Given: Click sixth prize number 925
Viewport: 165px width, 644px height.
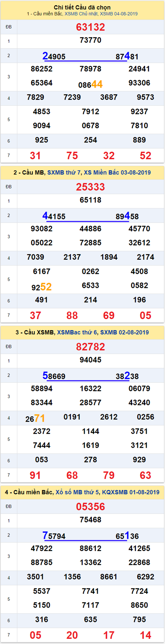Looking at the screenshot, I should (x=42, y=140).
